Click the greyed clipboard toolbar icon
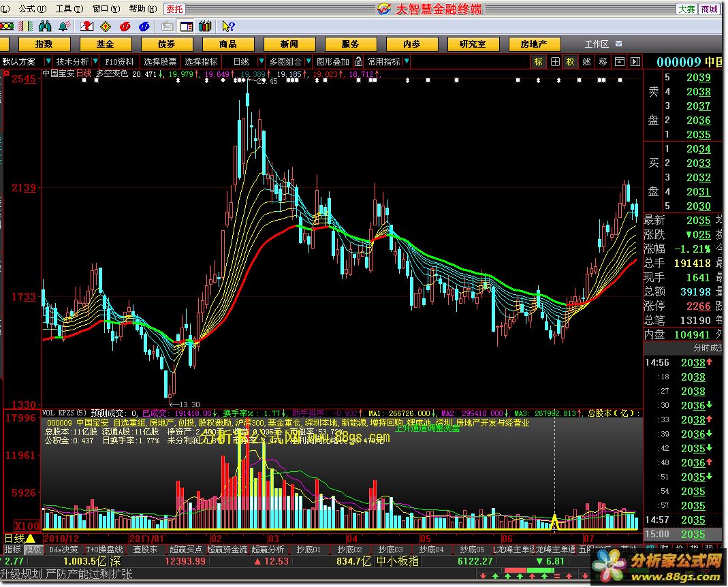This screenshot has height=587, width=728. (167, 27)
